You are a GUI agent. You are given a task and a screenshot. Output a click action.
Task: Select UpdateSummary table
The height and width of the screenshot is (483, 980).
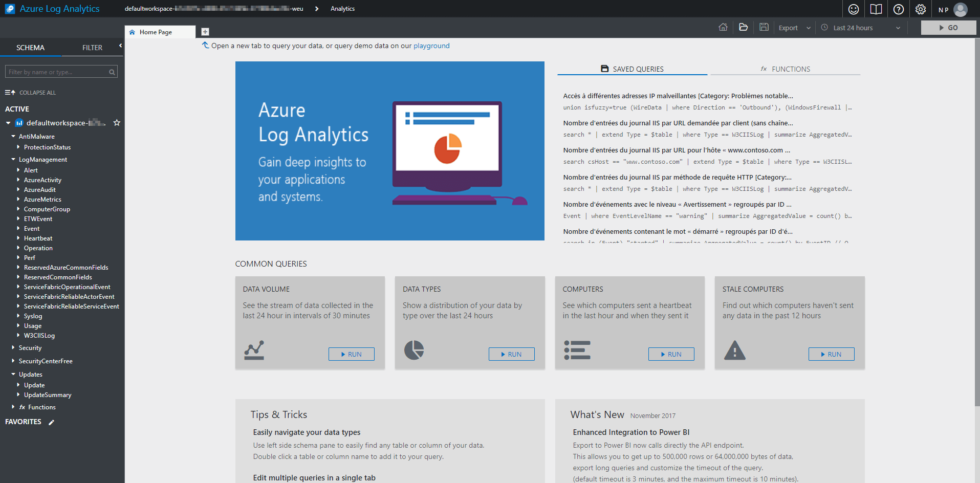(48, 395)
